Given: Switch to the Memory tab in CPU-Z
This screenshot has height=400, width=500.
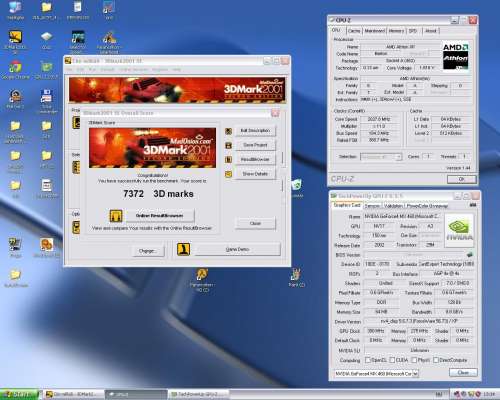Looking at the screenshot, I should pos(396,31).
